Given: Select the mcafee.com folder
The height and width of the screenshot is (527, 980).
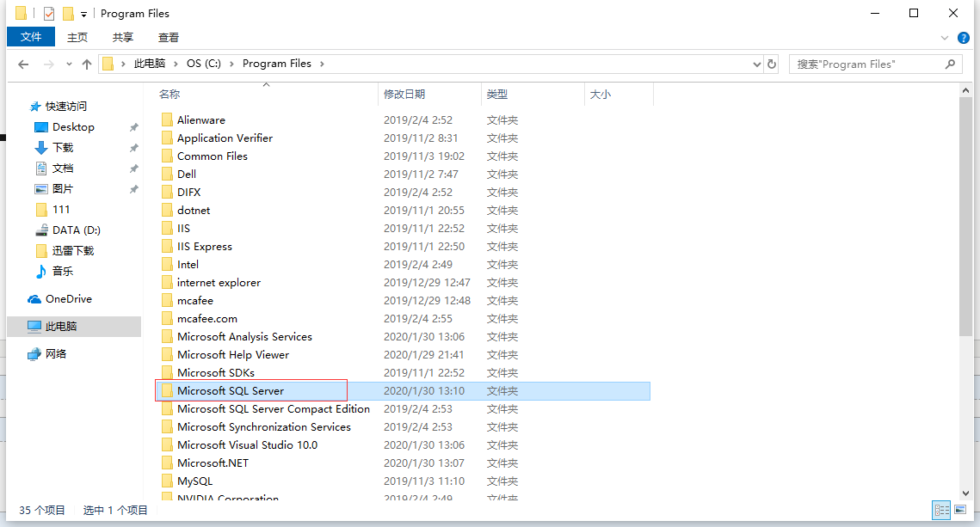Looking at the screenshot, I should pyautogui.click(x=206, y=319).
